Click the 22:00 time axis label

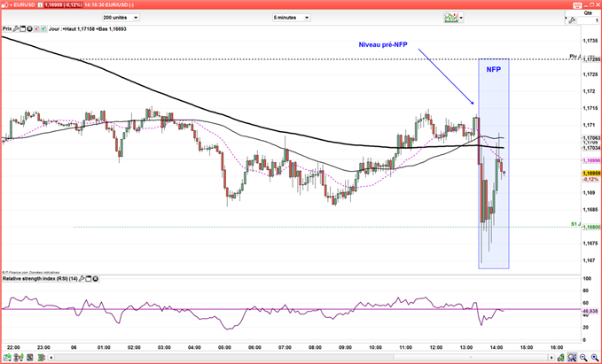click(13, 347)
